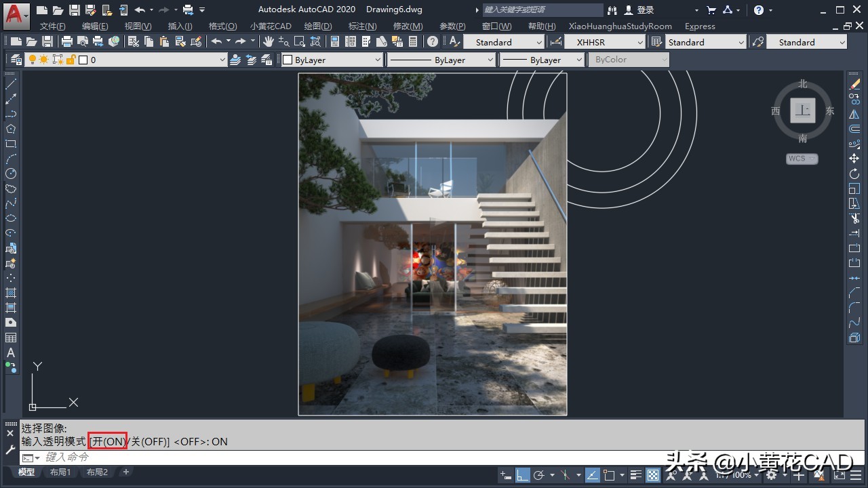Screen dimensions: 868x488
Task: Select the Circle tool in Draw toolbar
Action: point(11,174)
